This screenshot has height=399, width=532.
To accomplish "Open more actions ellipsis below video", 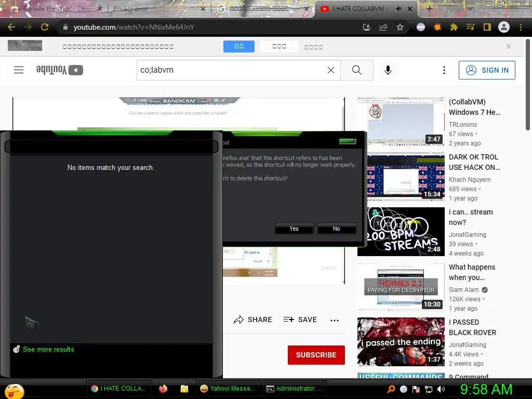I will pos(335,320).
